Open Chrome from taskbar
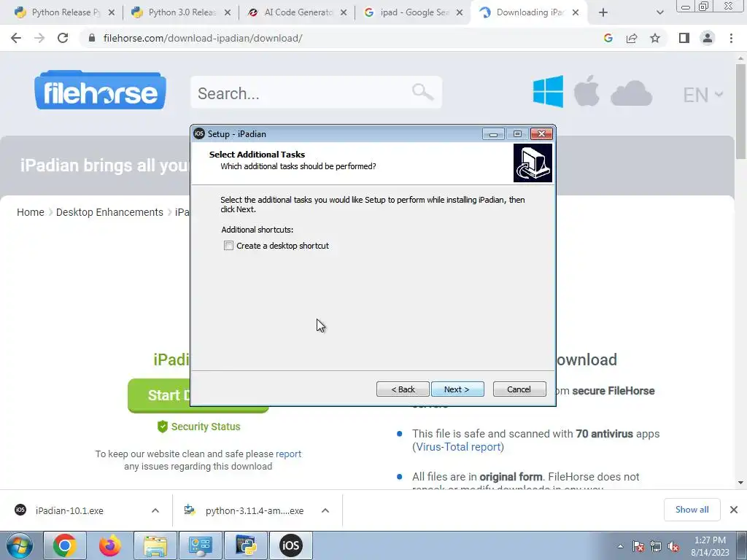 click(x=65, y=545)
